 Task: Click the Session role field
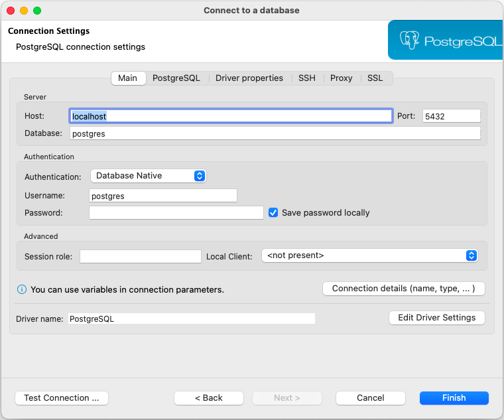141,256
